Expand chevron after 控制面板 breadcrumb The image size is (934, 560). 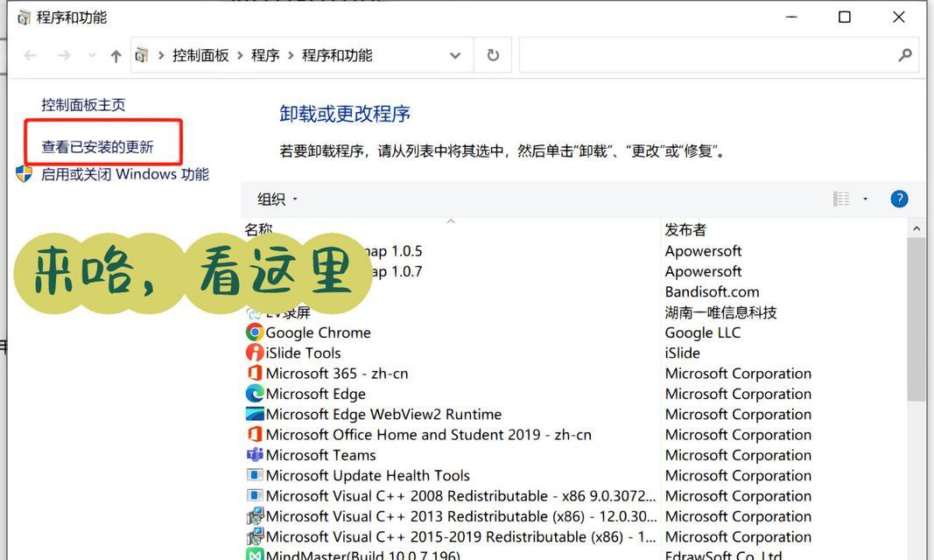[x=240, y=55]
